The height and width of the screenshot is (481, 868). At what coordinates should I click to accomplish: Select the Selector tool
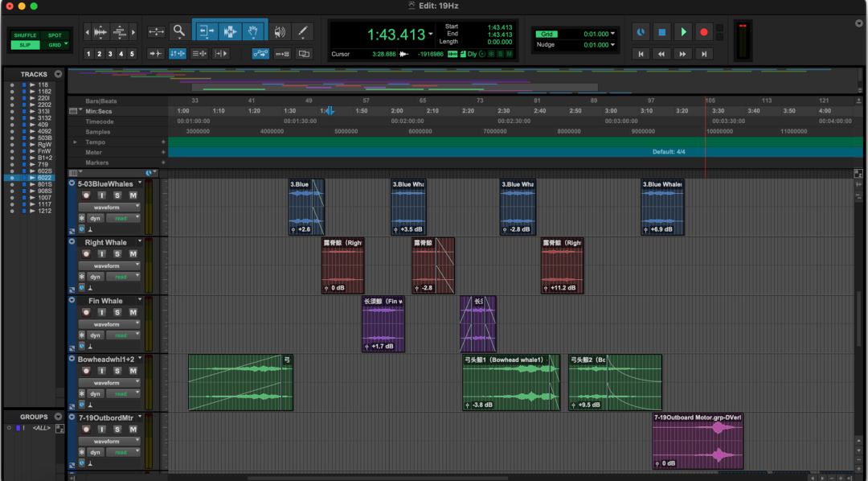coord(230,31)
